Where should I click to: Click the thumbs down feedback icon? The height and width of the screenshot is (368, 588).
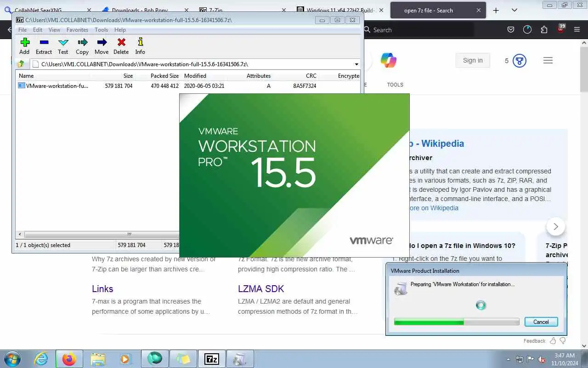coord(563,341)
